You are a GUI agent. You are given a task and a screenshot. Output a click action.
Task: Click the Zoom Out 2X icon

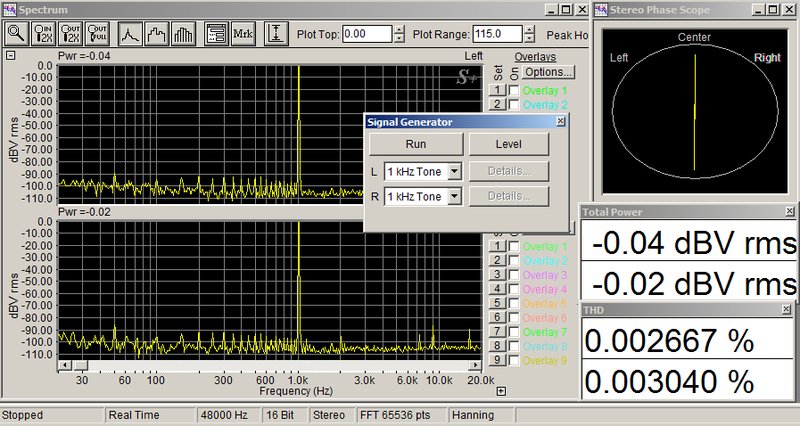(x=70, y=34)
